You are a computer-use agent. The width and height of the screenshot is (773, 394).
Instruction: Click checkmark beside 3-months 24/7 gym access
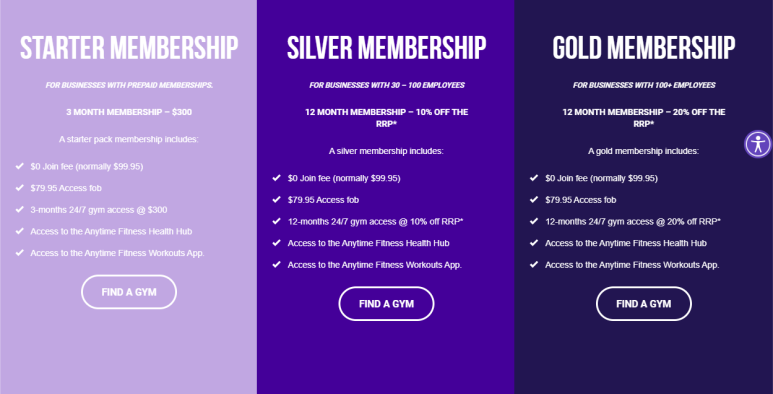tap(20, 210)
